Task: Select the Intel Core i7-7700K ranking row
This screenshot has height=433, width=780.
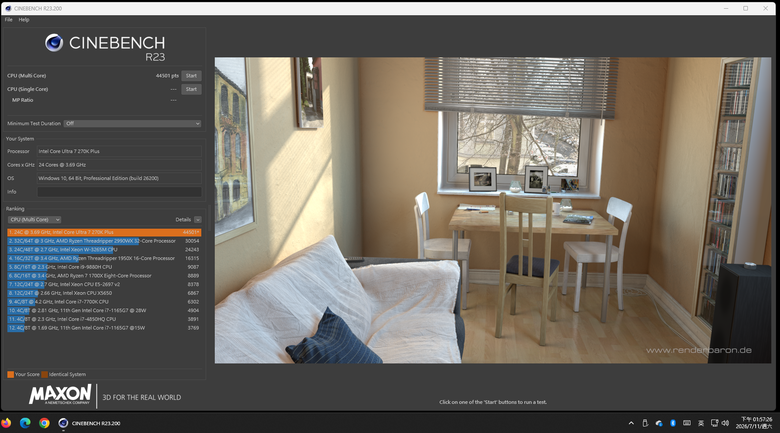Action: (104, 302)
